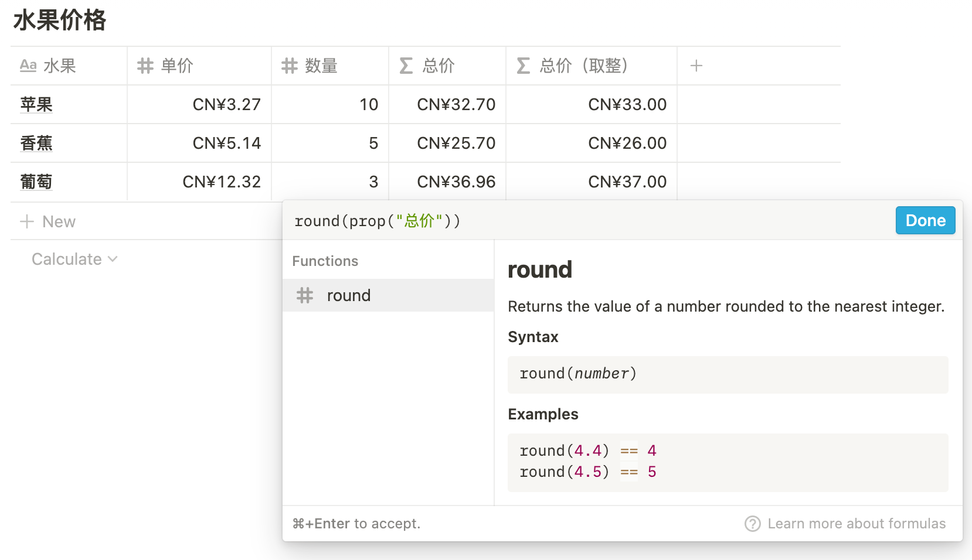Click the sigma icon beside 总价 header
The width and height of the screenshot is (972, 560).
pos(406,66)
